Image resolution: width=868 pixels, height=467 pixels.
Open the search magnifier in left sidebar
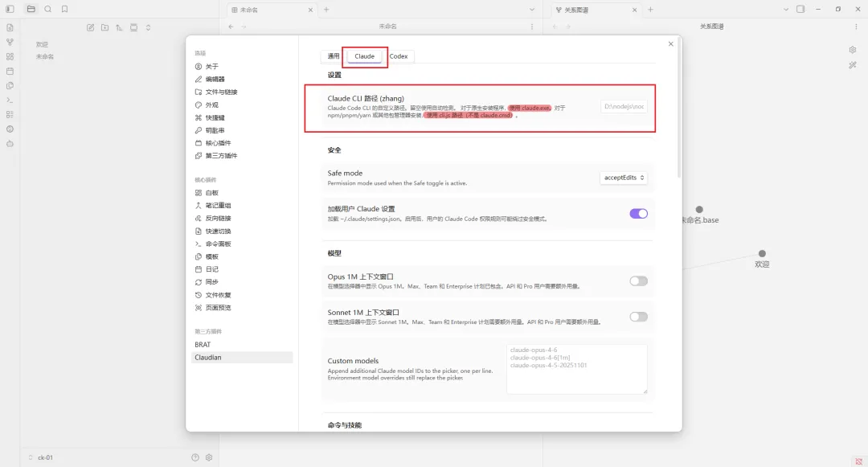(48, 9)
